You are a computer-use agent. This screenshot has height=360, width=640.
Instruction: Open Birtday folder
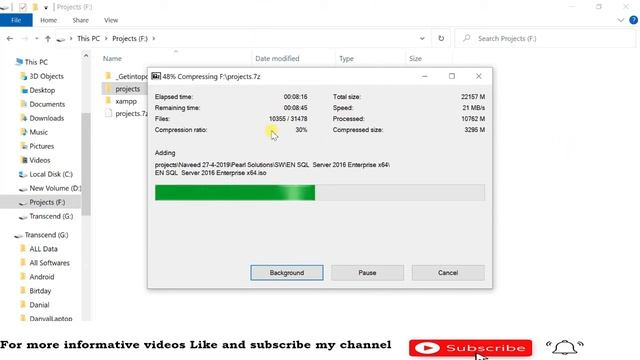[40, 291]
